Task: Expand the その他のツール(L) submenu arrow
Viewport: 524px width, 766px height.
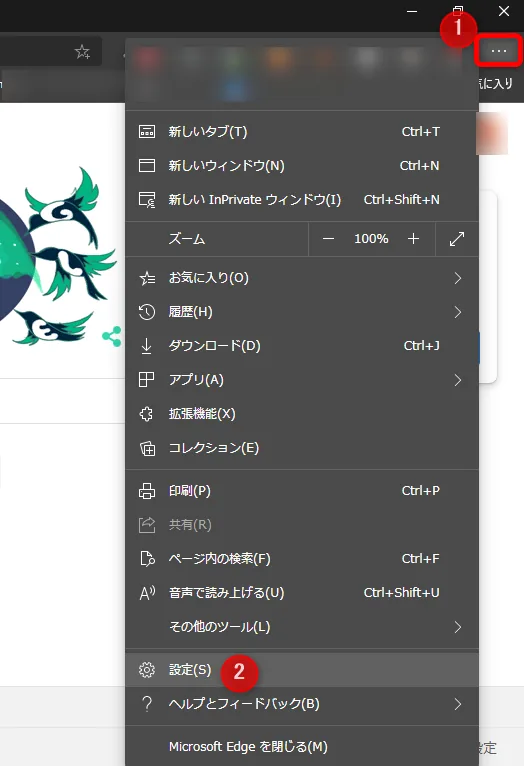Action: [x=458, y=627]
